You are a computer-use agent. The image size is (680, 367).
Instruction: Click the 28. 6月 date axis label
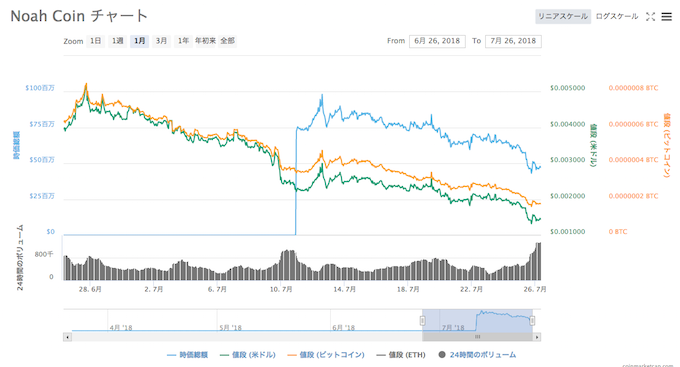pos(90,289)
